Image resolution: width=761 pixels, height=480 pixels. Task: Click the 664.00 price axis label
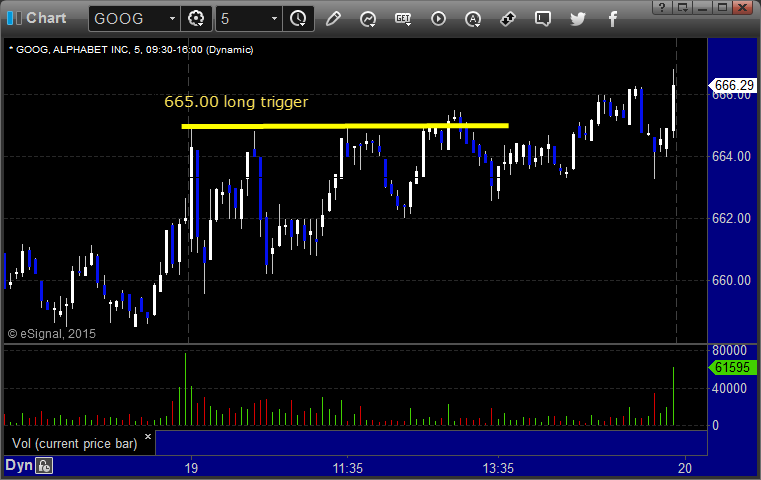[x=731, y=156]
